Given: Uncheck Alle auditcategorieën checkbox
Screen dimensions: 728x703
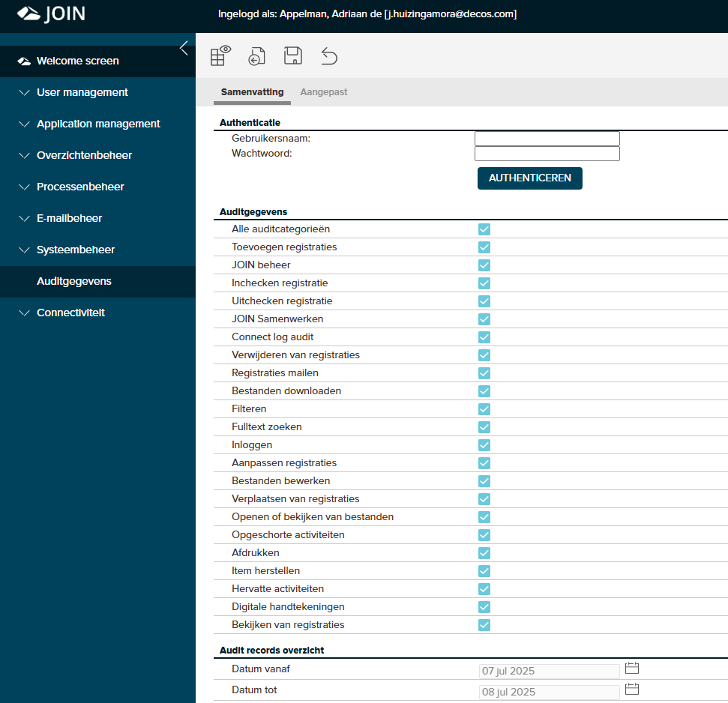Looking at the screenshot, I should click(x=484, y=229).
